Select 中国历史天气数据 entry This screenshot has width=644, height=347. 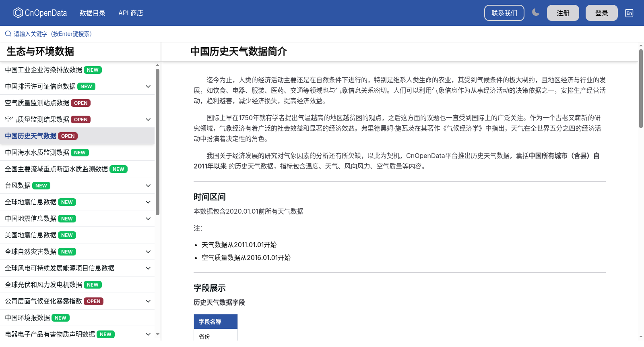tap(77, 136)
